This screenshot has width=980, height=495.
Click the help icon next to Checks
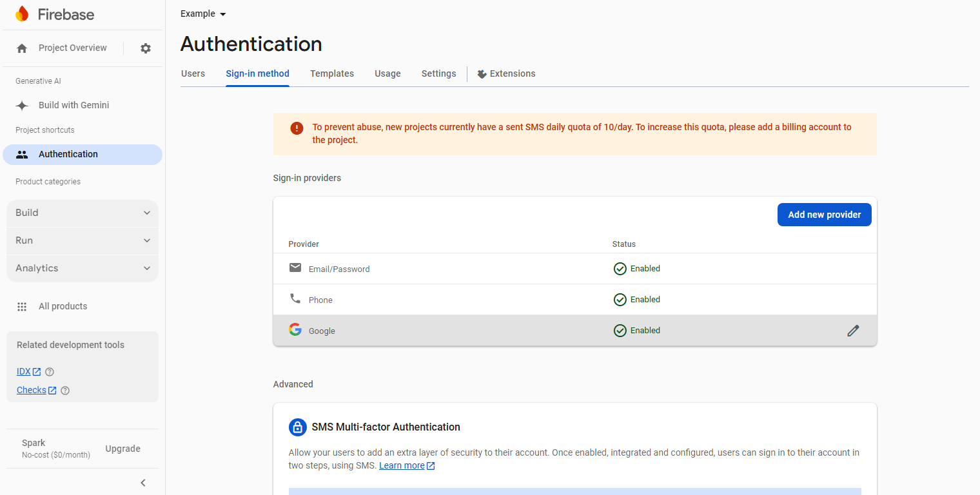(x=65, y=391)
